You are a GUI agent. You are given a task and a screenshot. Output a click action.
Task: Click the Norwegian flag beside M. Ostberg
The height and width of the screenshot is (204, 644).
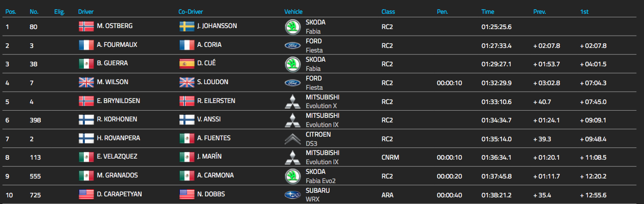[86, 27]
